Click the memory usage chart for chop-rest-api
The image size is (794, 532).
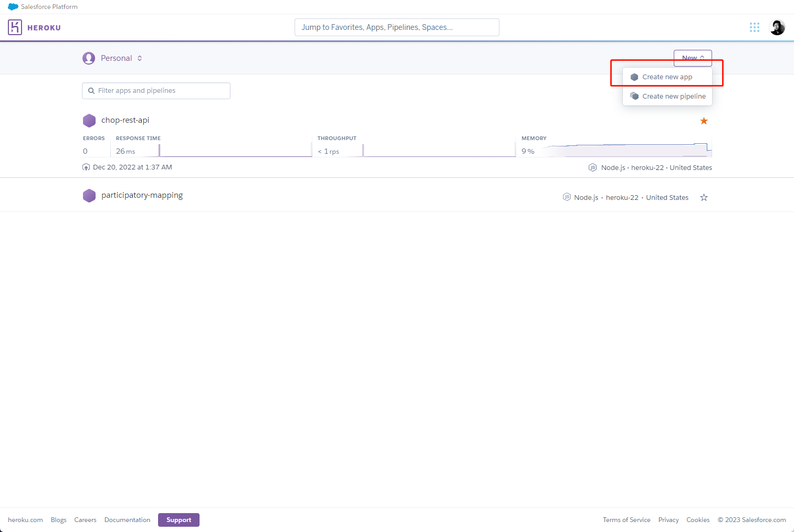(628, 150)
